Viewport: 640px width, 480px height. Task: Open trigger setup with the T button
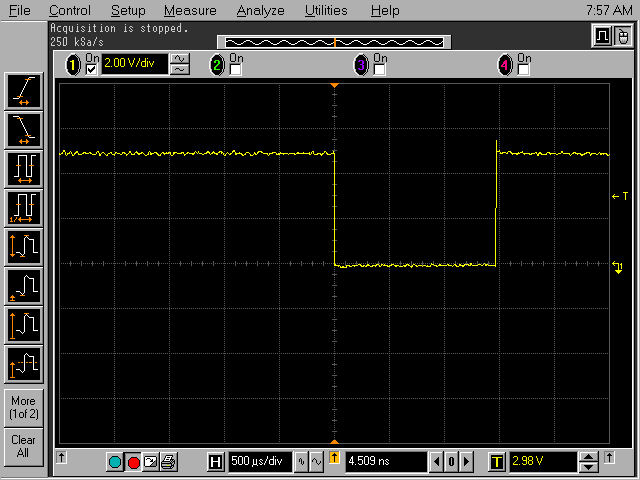(x=497, y=462)
